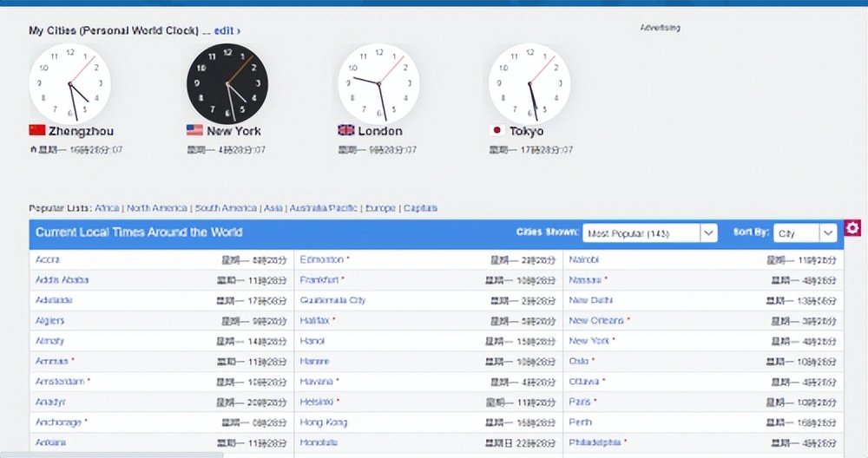Open the Australia/Pacific popular list
868x458 pixels.
click(323, 208)
